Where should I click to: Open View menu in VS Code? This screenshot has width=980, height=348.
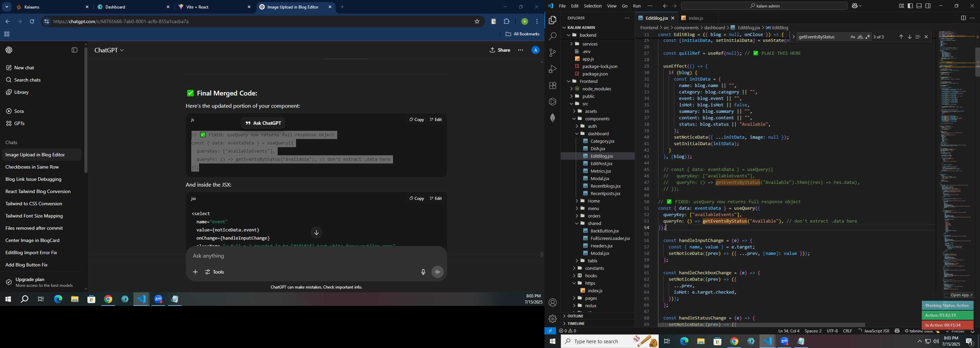[612, 6]
